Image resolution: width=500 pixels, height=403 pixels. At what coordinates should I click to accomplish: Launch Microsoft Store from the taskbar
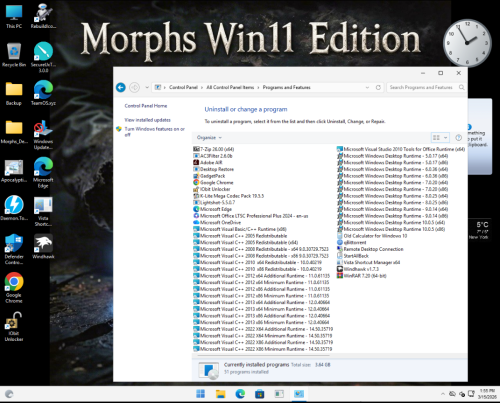(x=259, y=394)
